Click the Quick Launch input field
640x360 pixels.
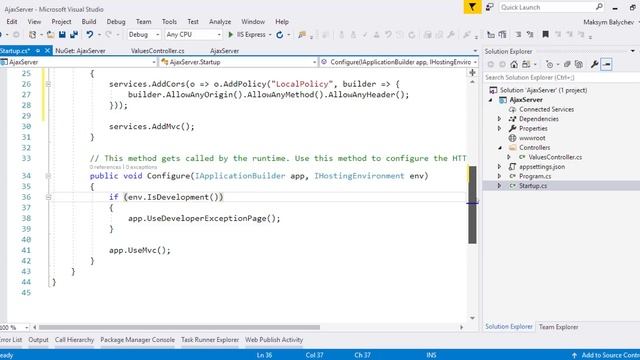pos(547,7)
